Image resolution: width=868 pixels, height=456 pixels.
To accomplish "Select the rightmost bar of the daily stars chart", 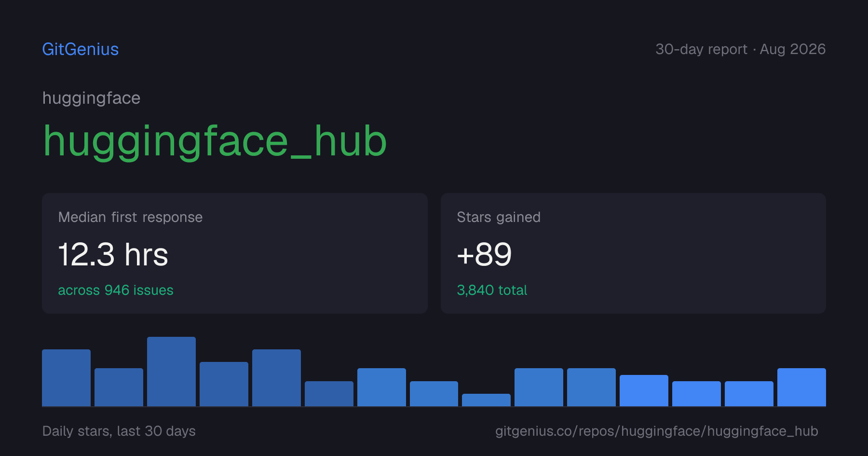I will (x=801, y=387).
